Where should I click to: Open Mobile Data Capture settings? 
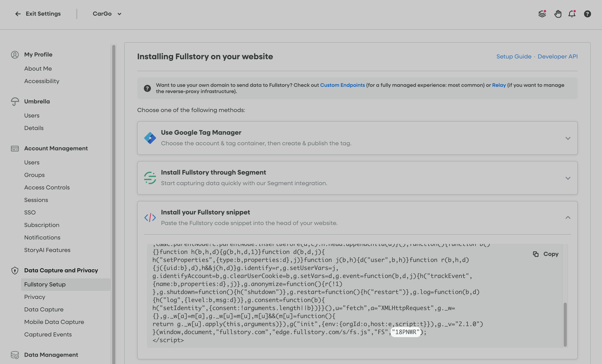[x=54, y=322]
